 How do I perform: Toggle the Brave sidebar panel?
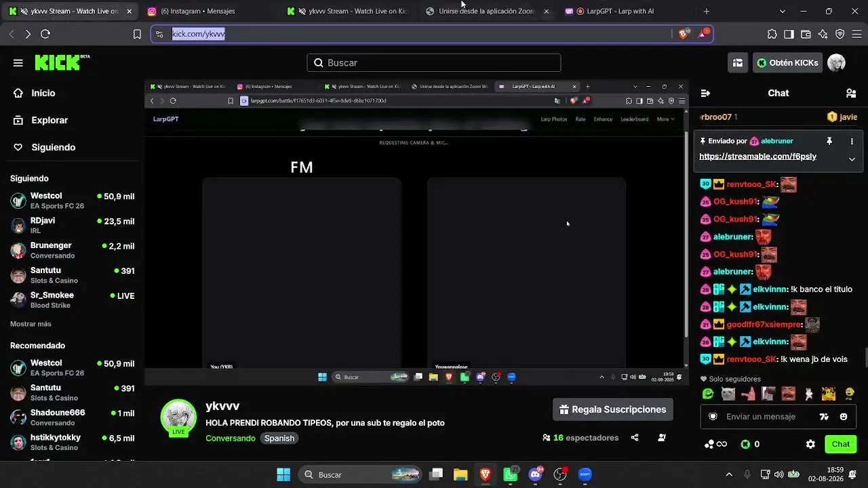789,34
